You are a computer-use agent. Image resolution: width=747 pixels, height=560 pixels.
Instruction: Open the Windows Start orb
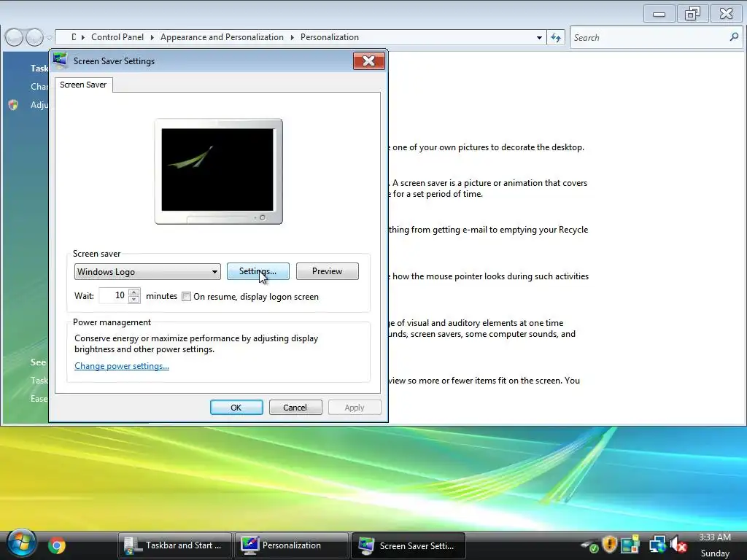pos(20,544)
